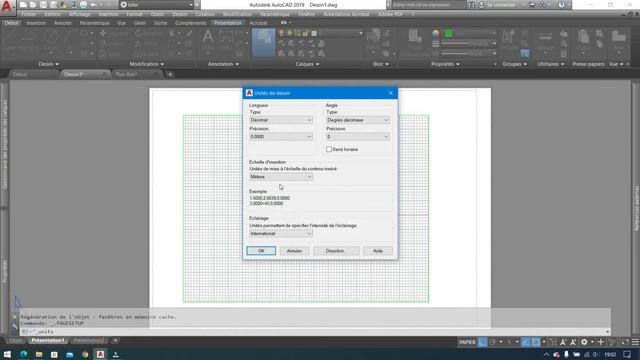Viewport: 640px width, 360px height.
Task: Click the Group icon in Groupes panel
Action: (508, 37)
